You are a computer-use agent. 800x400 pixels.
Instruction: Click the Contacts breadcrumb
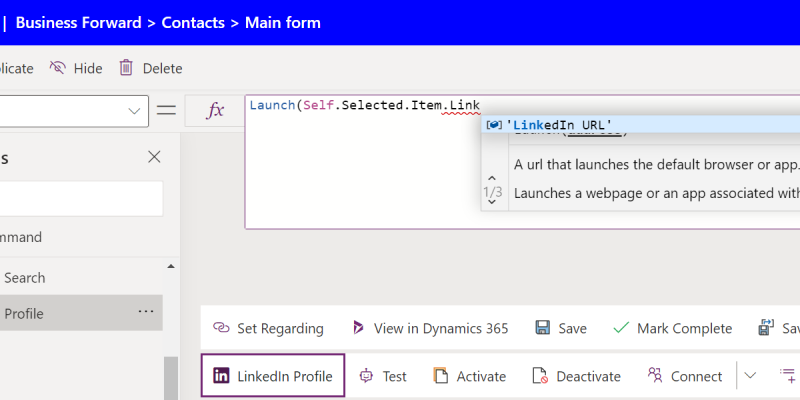[x=193, y=22]
